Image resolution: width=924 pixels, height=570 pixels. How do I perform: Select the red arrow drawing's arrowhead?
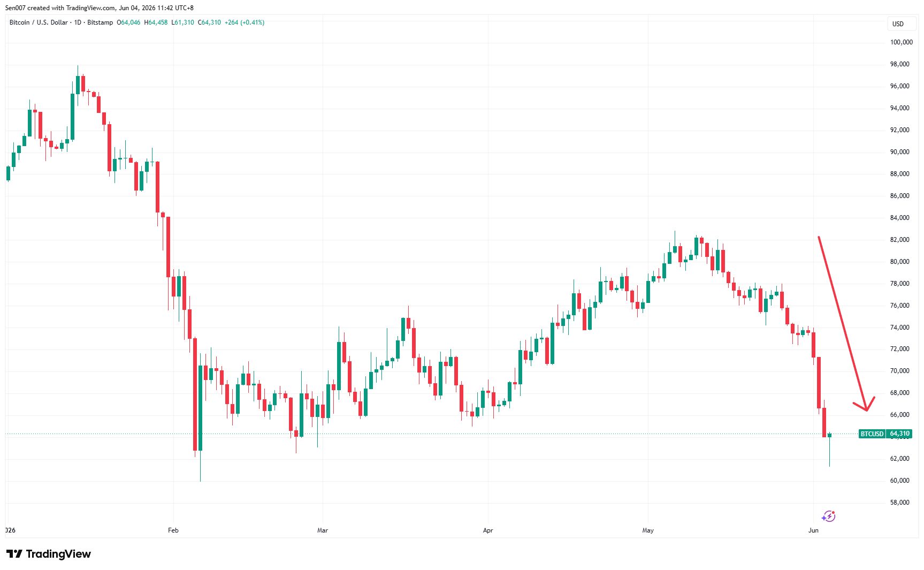click(867, 405)
